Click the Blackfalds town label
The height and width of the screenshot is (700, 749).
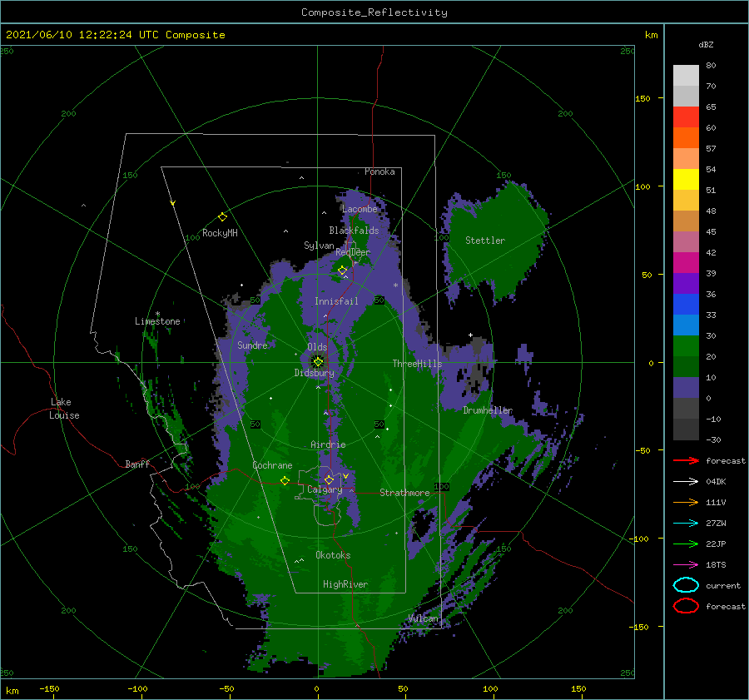354,231
